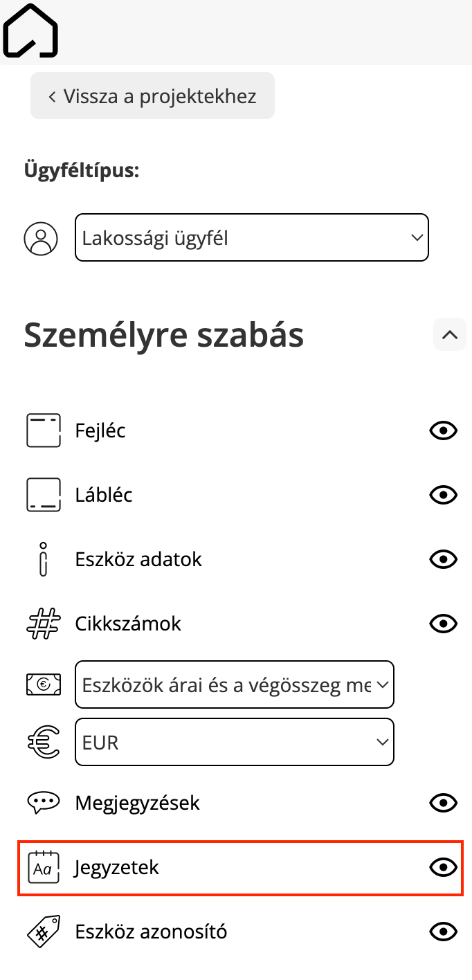The image size is (472, 980).
Task: Open the Lakossági ügyfél dropdown
Action: tap(252, 237)
